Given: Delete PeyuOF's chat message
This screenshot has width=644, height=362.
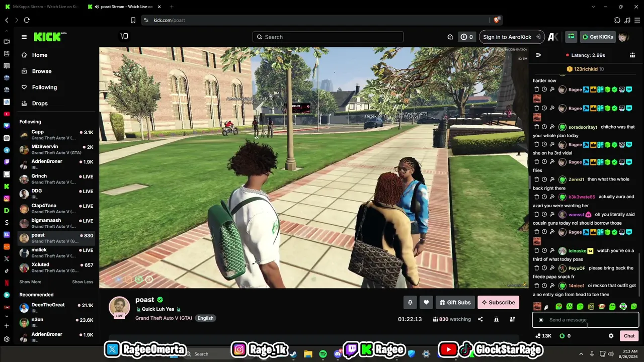Looking at the screenshot, I should (x=536, y=268).
